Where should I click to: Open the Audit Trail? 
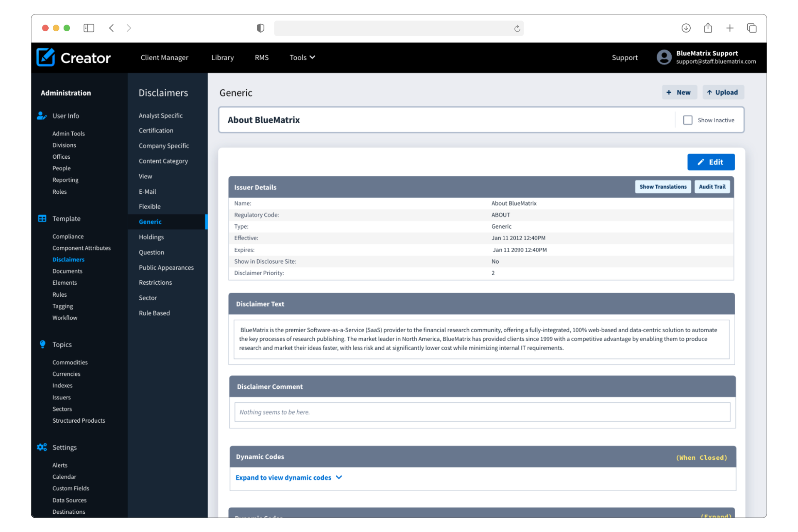coord(712,187)
